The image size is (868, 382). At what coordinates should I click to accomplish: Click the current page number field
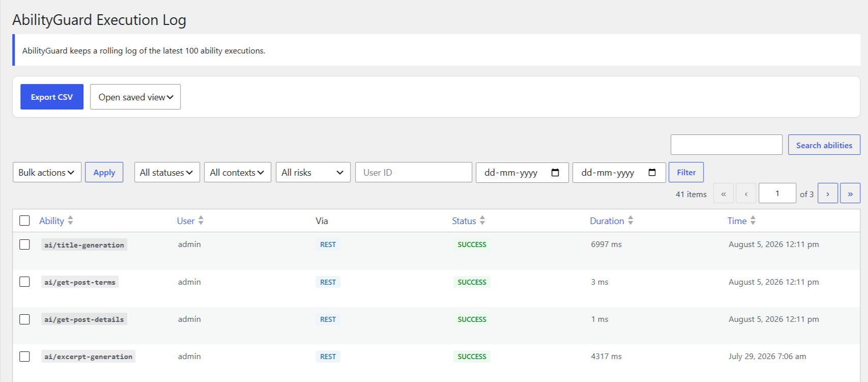(777, 193)
